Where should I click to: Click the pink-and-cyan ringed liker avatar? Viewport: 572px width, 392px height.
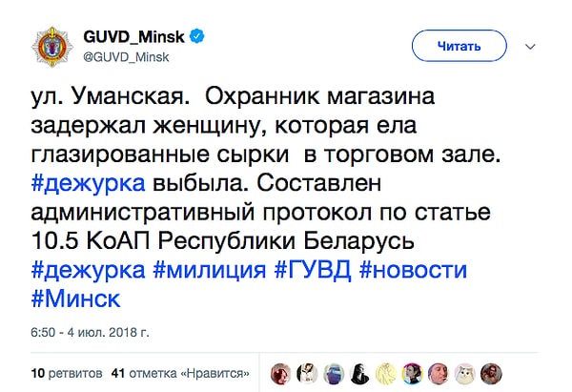coord(412,373)
